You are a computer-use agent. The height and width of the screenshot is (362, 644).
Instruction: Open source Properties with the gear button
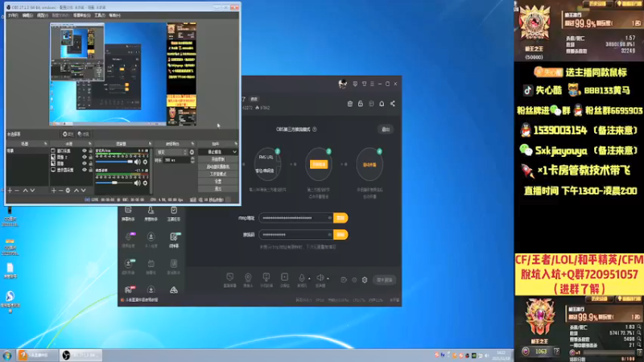click(68, 134)
